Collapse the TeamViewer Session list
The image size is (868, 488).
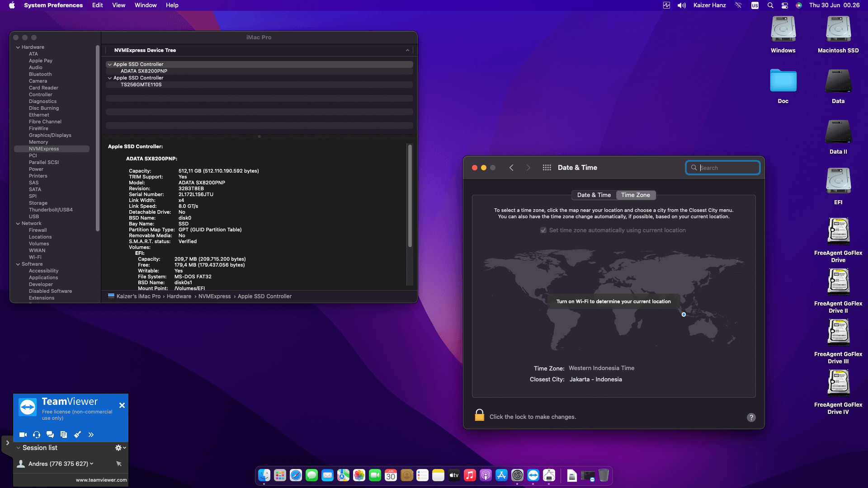click(x=19, y=448)
